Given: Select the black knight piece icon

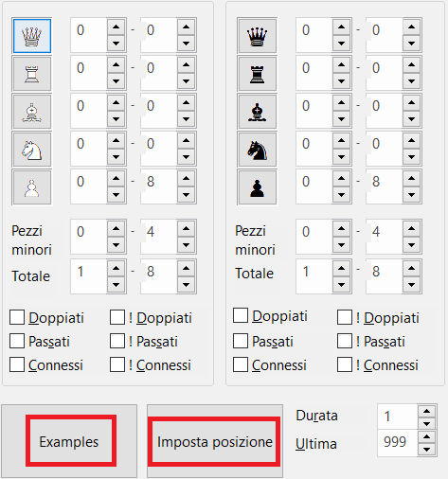Looking at the screenshot, I should [x=257, y=150].
